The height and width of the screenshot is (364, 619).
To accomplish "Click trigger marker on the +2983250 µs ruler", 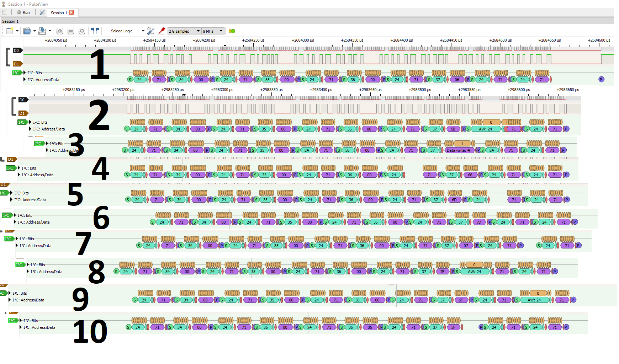I will (184, 95).
